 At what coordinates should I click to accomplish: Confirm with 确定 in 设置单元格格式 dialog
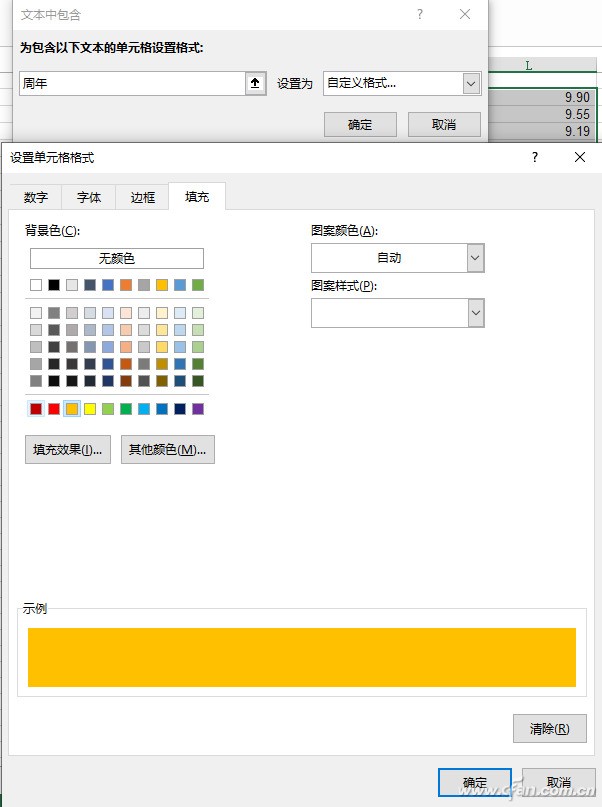474,782
